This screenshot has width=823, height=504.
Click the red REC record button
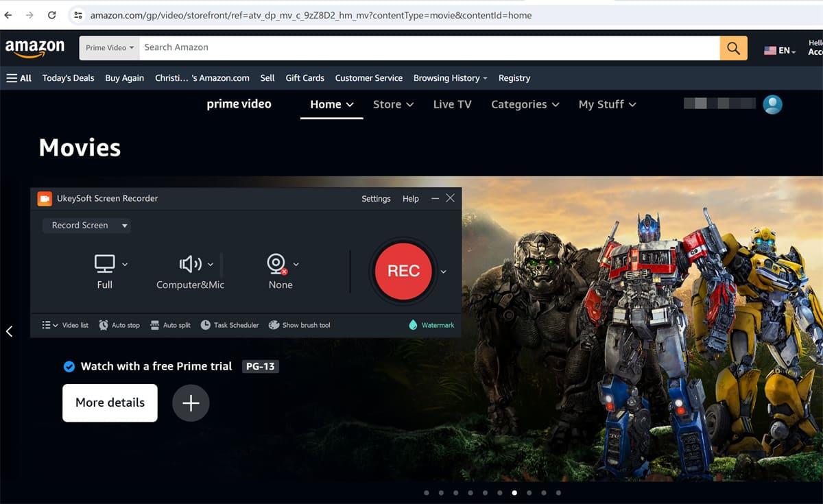point(403,271)
